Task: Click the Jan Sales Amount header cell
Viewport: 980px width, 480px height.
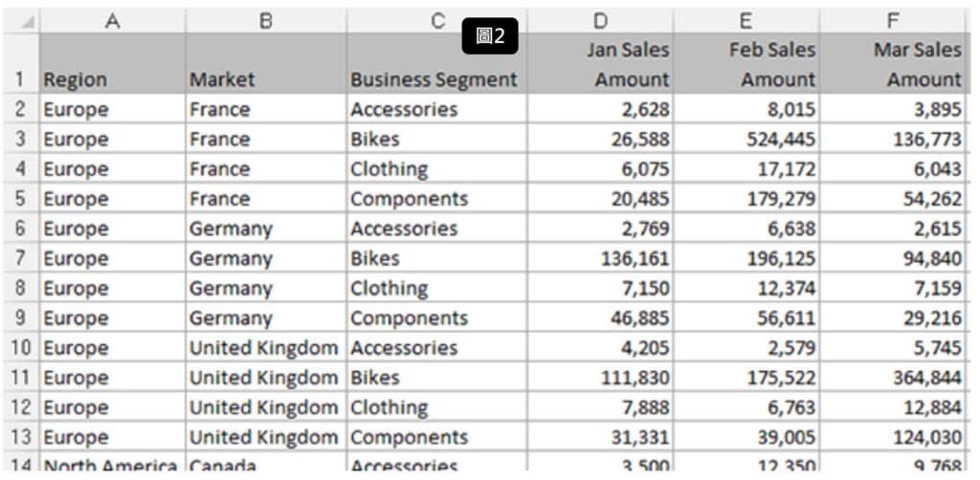Action: click(599, 64)
